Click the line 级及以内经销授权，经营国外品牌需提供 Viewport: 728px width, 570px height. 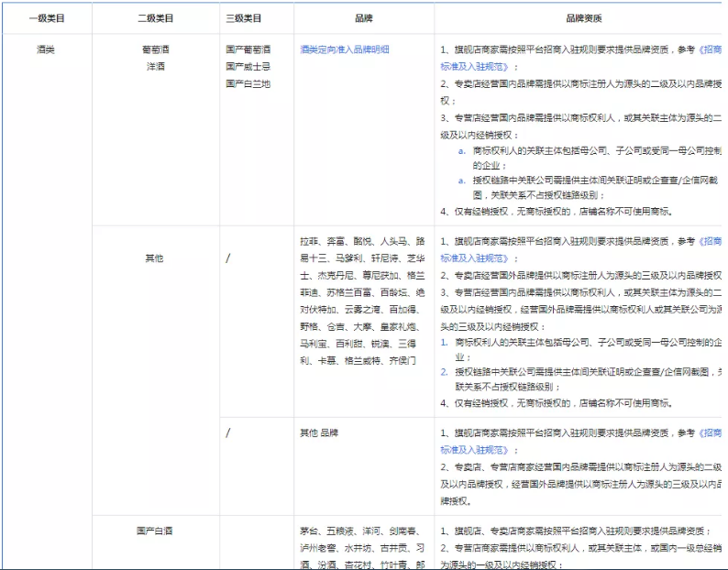(580, 309)
